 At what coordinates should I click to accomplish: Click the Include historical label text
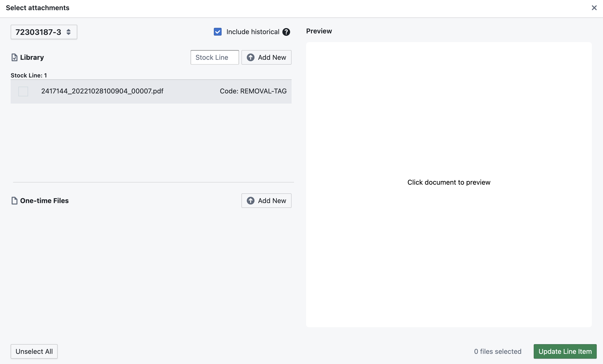tap(253, 32)
